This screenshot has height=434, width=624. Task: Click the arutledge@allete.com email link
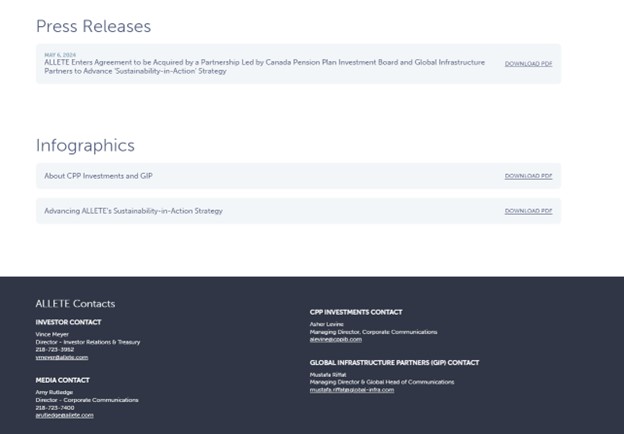[x=65, y=415]
